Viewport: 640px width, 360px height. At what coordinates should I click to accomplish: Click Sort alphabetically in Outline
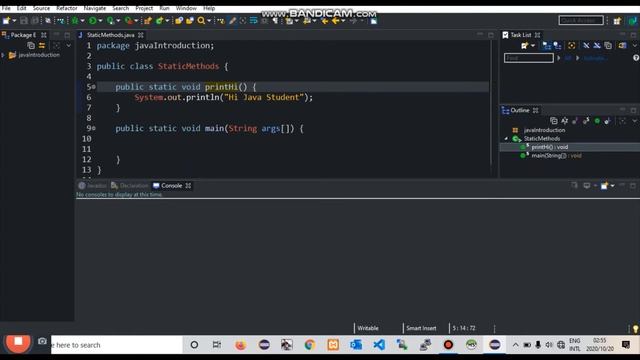click(x=564, y=121)
